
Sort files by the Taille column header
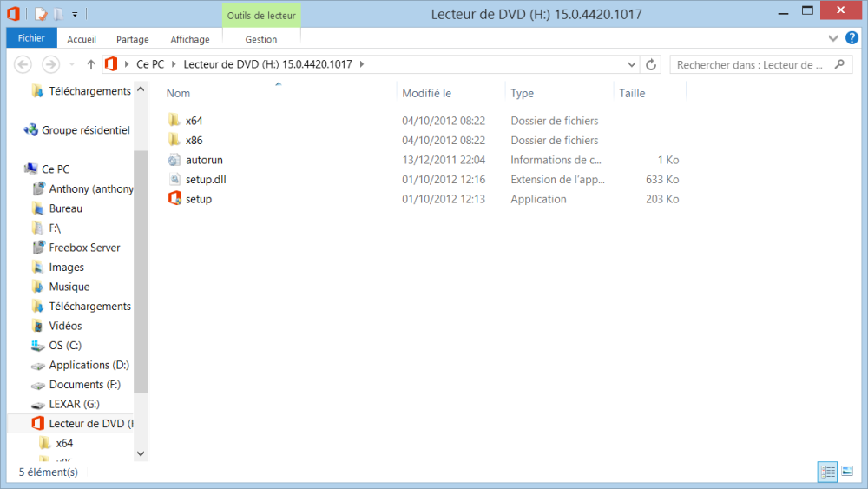(x=632, y=93)
